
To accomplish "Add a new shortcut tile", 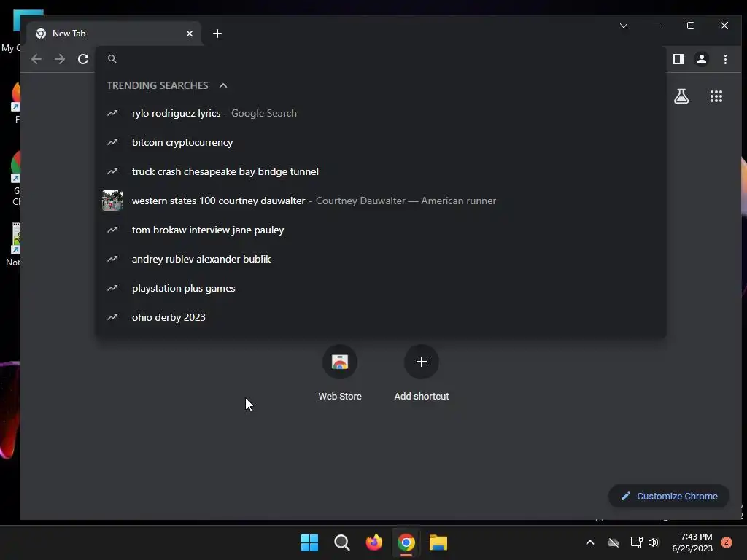I will (x=421, y=362).
